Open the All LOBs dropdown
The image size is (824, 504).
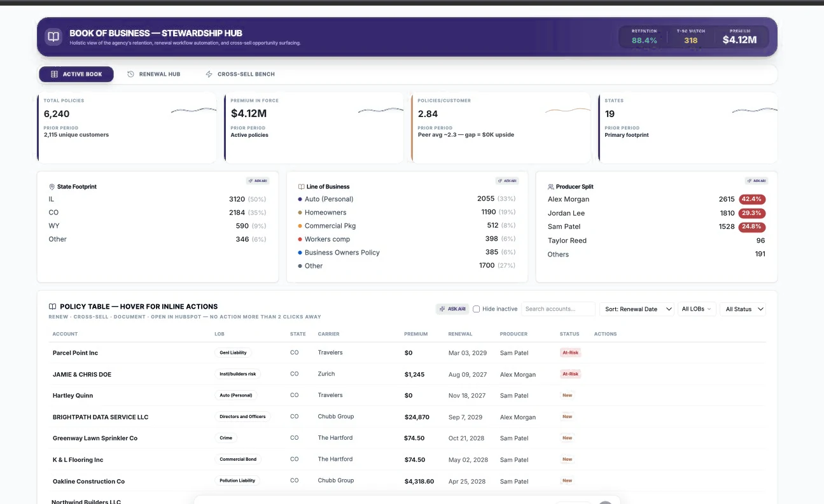point(697,309)
